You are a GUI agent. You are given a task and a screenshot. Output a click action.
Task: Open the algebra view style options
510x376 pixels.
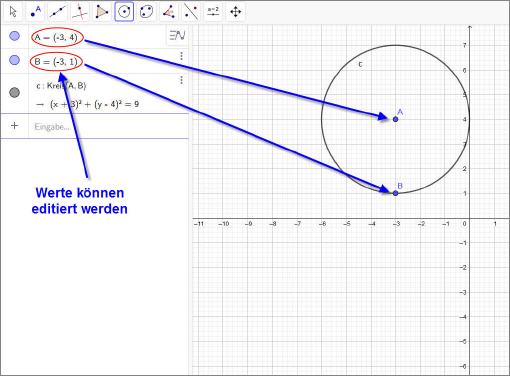177,35
